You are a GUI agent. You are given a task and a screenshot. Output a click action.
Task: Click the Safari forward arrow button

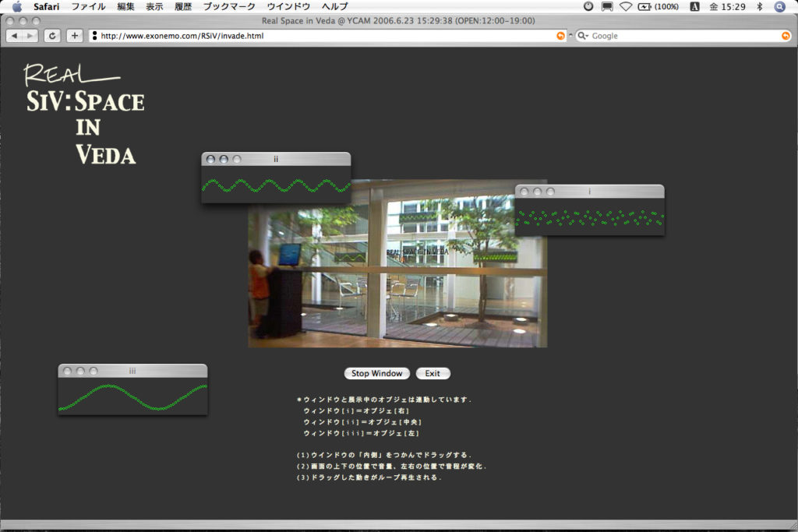[x=30, y=36]
